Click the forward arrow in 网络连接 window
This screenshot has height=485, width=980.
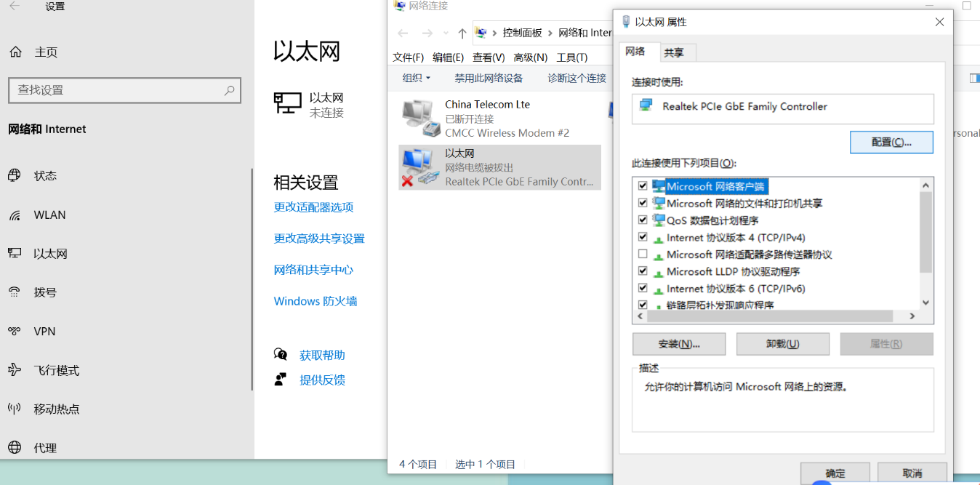427,33
